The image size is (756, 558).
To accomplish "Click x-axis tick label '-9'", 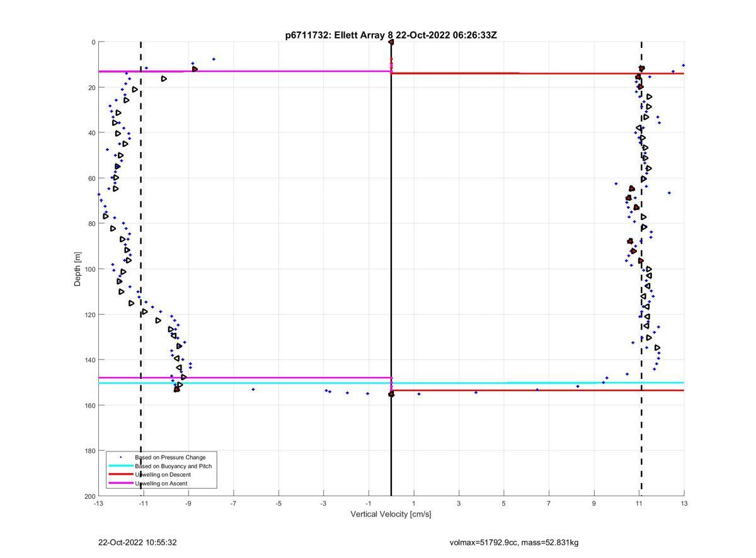I will pos(188,504).
